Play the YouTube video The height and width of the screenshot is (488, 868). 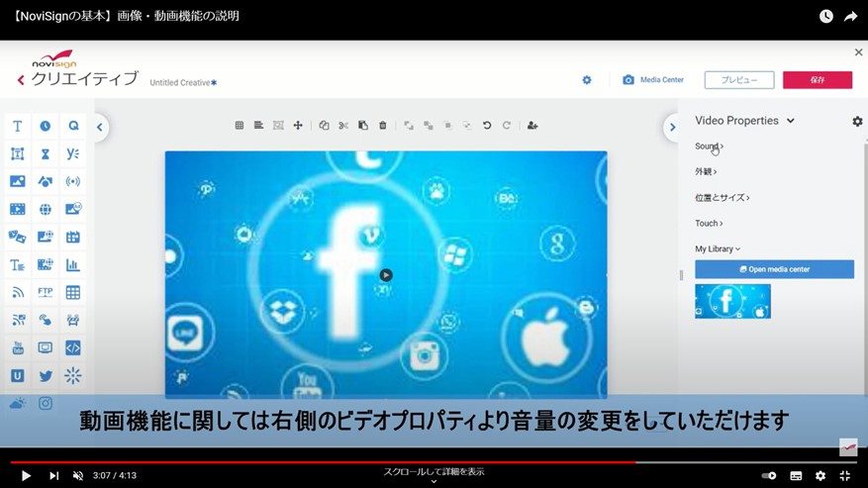[26, 475]
